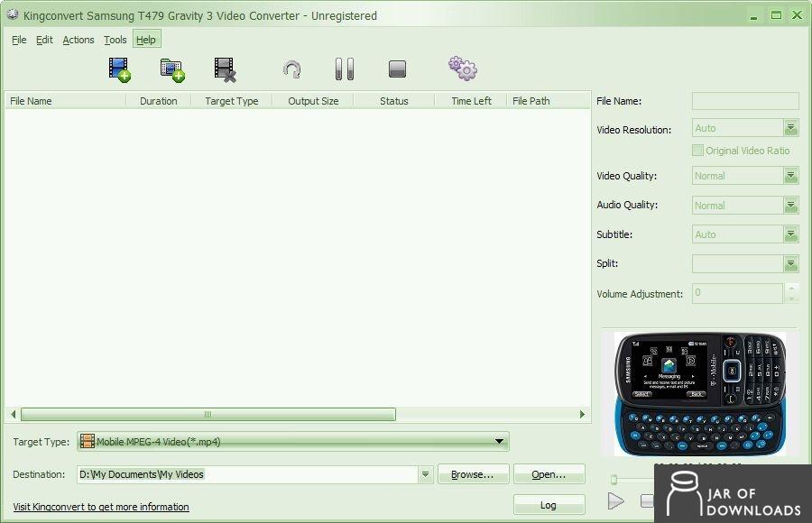The height and width of the screenshot is (523, 812).
Task: Click the Add Video Folder icon
Action: coord(172,70)
